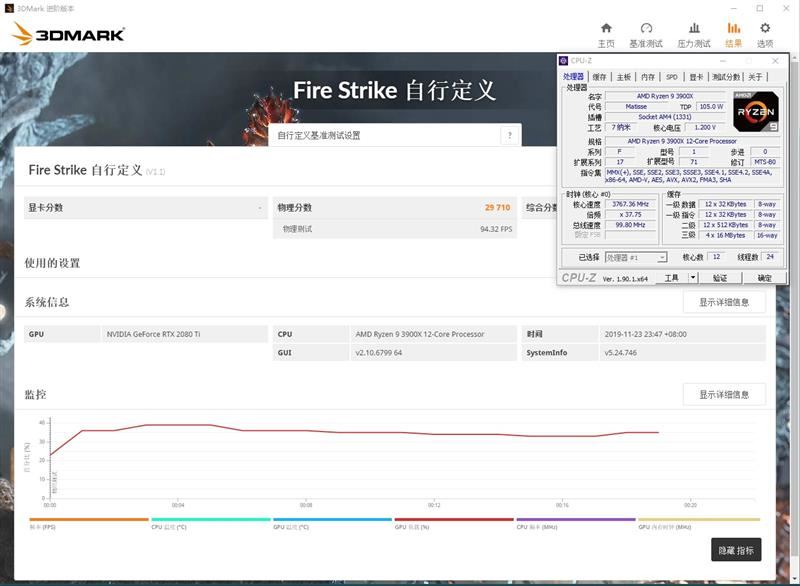Open Options (选项) gear icon
Image resolution: width=800 pixels, height=586 pixels.
click(765, 28)
